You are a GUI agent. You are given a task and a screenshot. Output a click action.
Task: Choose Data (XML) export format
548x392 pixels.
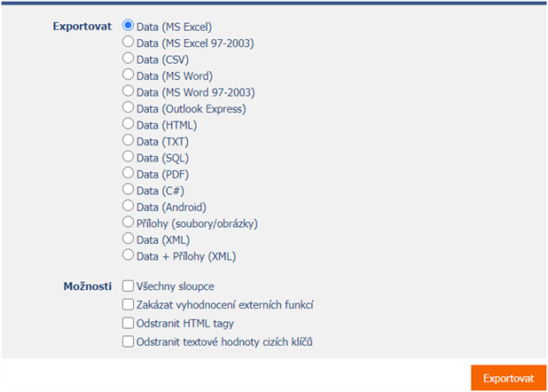[128, 239]
